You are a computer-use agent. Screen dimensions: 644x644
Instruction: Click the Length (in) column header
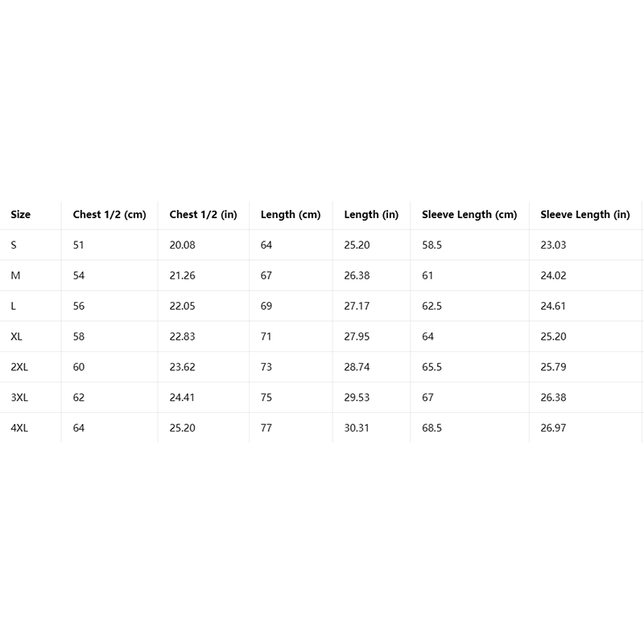point(371,215)
